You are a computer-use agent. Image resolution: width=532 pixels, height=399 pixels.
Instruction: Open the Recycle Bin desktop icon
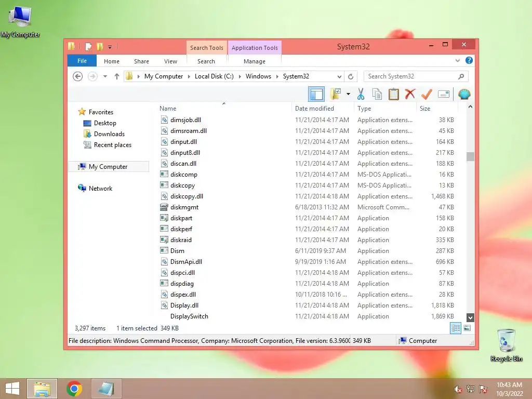pyautogui.click(x=506, y=345)
